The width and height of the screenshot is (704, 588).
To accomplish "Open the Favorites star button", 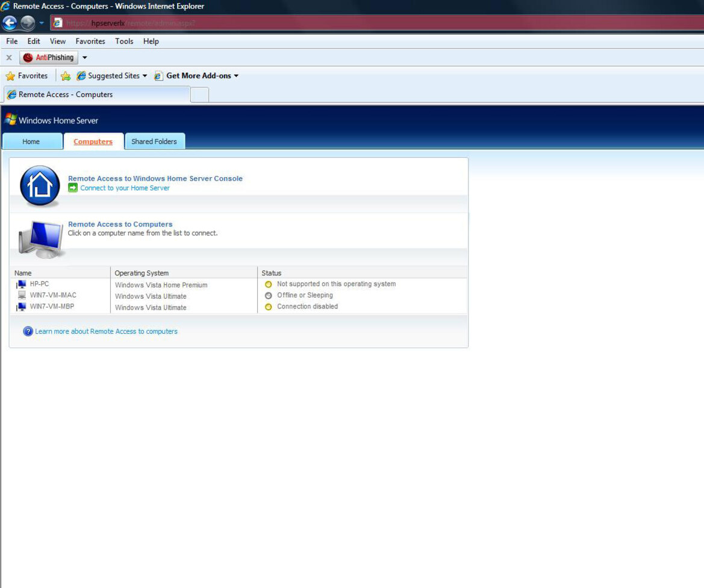I will pyautogui.click(x=27, y=76).
